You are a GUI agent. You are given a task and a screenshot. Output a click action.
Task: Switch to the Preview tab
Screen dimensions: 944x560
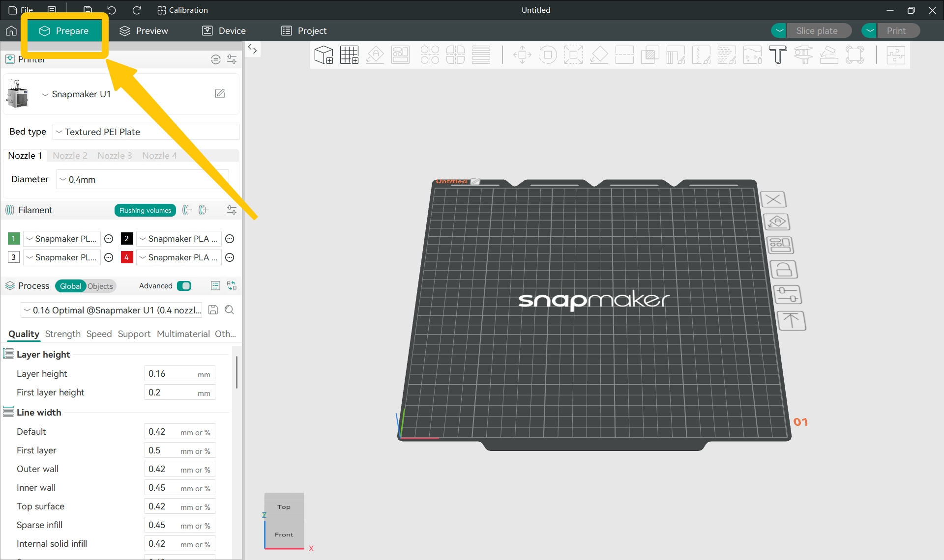click(144, 30)
